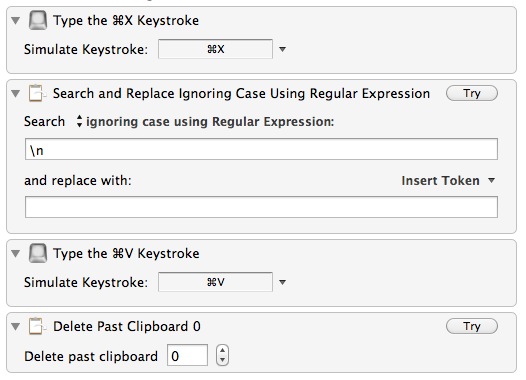Change Search source popup selector

pos(79,121)
